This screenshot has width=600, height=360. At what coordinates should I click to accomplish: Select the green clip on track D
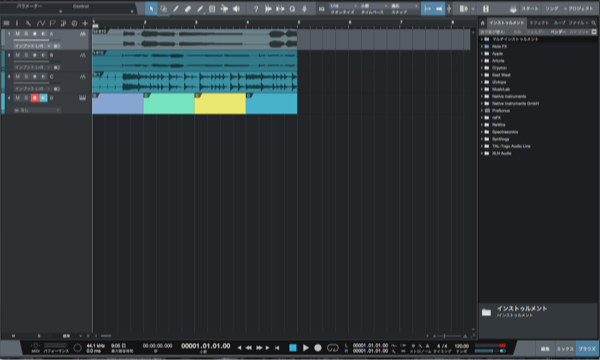[x=169, y=103]
